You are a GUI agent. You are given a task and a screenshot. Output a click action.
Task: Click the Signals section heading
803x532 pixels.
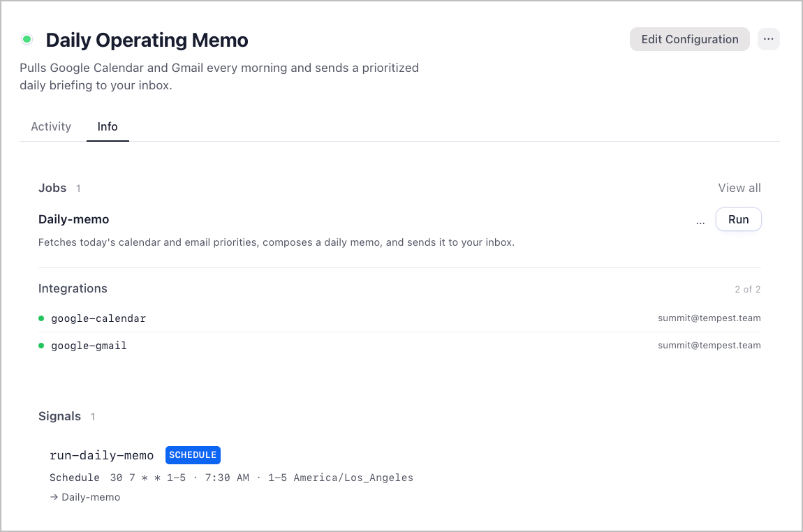click(59, 416)
